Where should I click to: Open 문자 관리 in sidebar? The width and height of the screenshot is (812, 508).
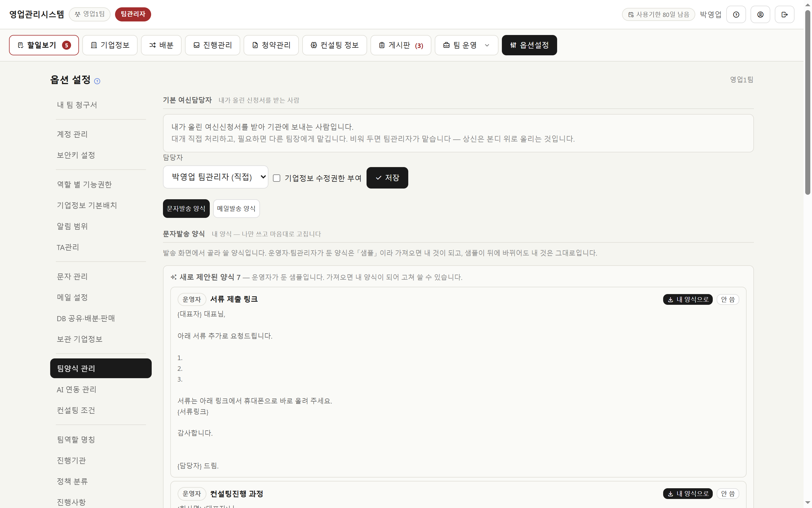pos(101,276)
